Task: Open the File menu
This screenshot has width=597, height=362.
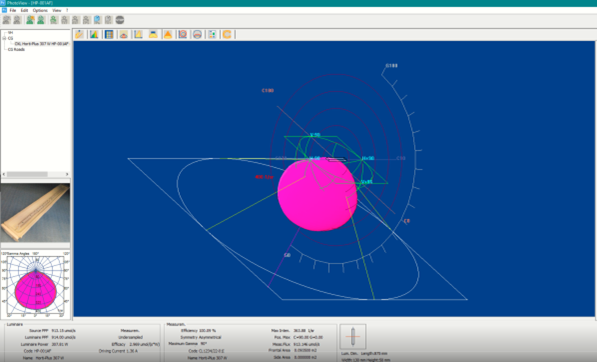Action: [13, 10]
